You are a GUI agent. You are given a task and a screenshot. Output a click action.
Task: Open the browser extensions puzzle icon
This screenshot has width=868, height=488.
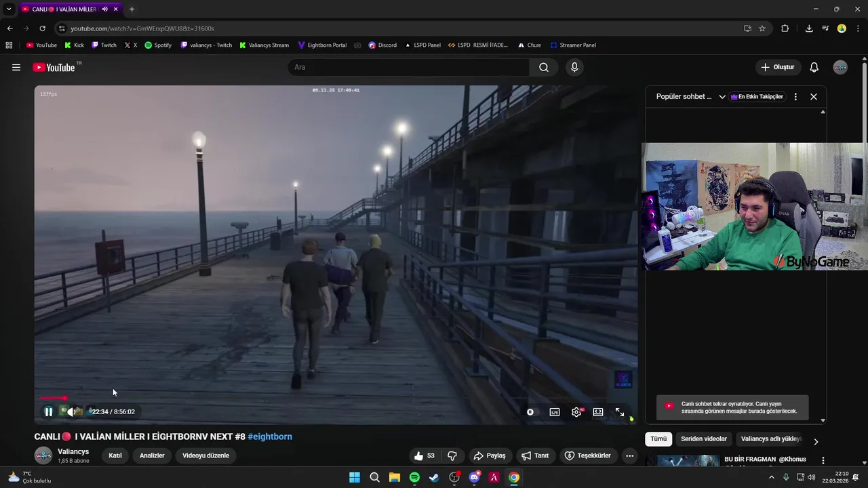click(785, 28)
